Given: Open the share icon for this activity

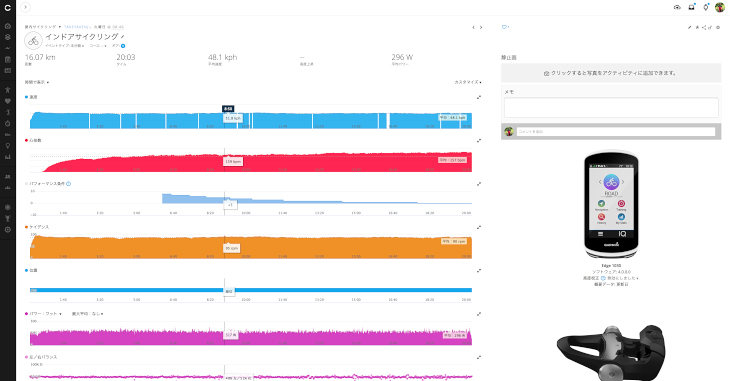Looking at the screenshot, I should click(704, 27).
